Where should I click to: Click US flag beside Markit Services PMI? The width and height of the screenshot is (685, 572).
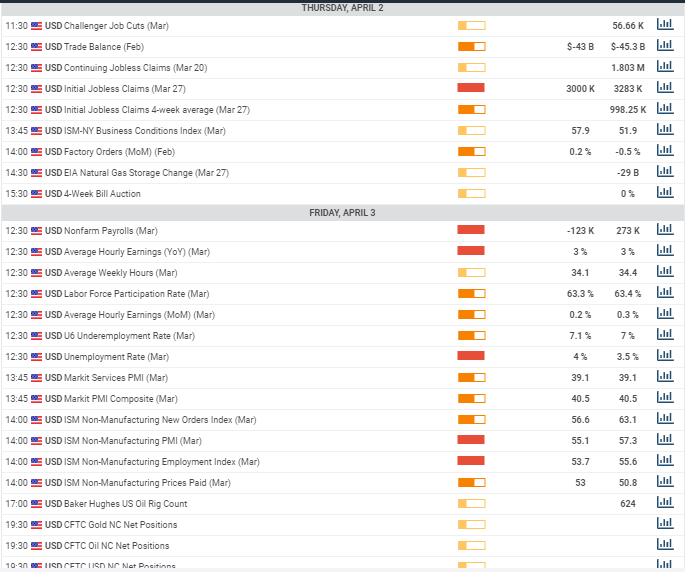(37, 377)
